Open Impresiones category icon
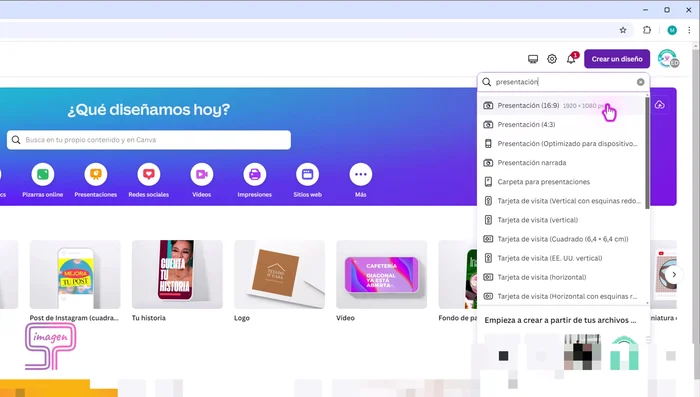This screenshot has width=700, height=397. point(254,175)
